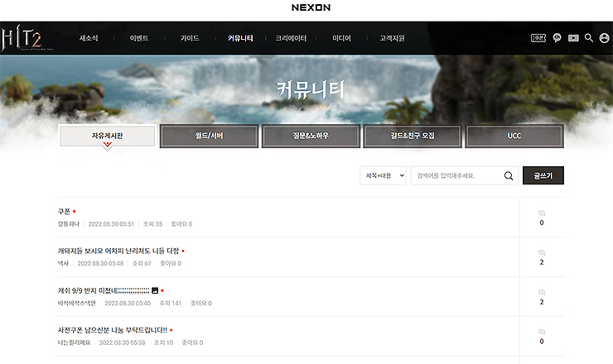The width and height of the screenshot is (613, 364).
Task: Open the post titled 쿠폰
Action: [64, 211]
